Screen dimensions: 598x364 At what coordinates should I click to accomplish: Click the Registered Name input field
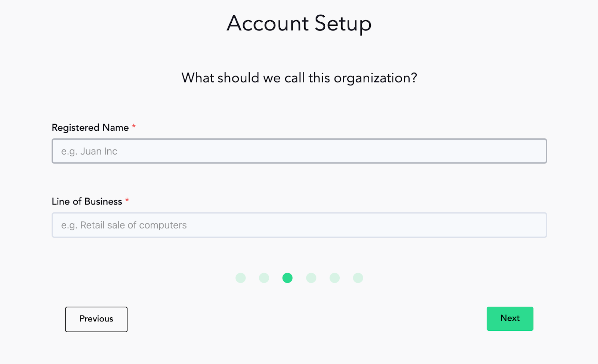click(299, 151)
